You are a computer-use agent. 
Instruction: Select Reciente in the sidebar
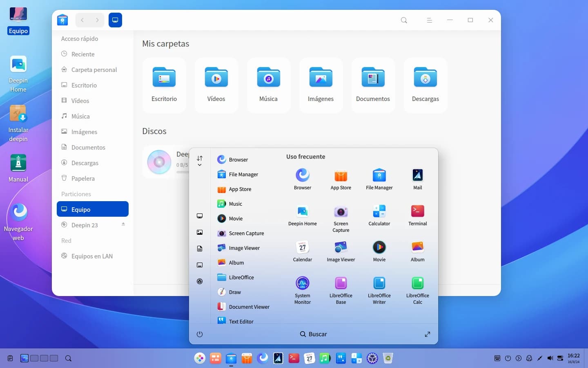click(x=93, y=54)
